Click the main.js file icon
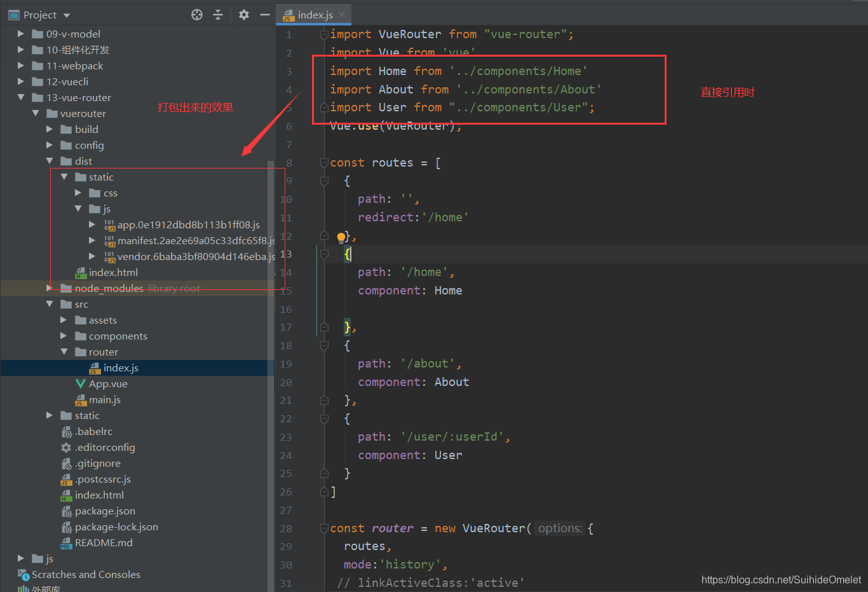The height and width of the screenshot is (592, 868). tap(81, 400)
